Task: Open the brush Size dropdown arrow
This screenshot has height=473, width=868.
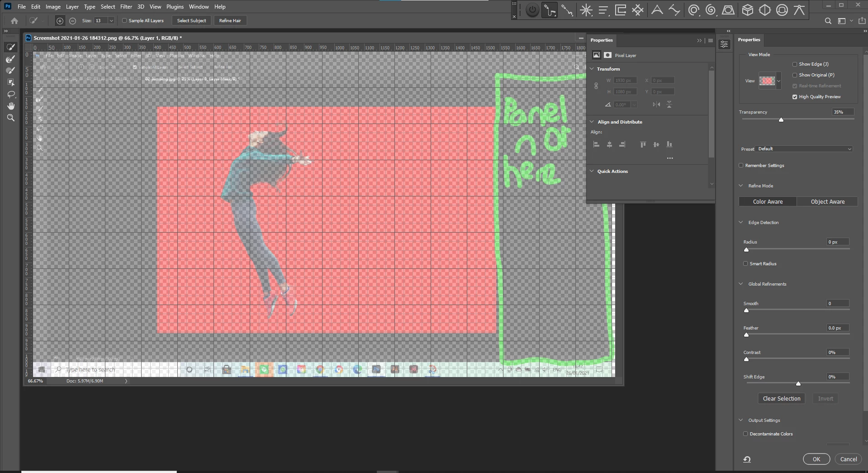Action: point(111,21)
